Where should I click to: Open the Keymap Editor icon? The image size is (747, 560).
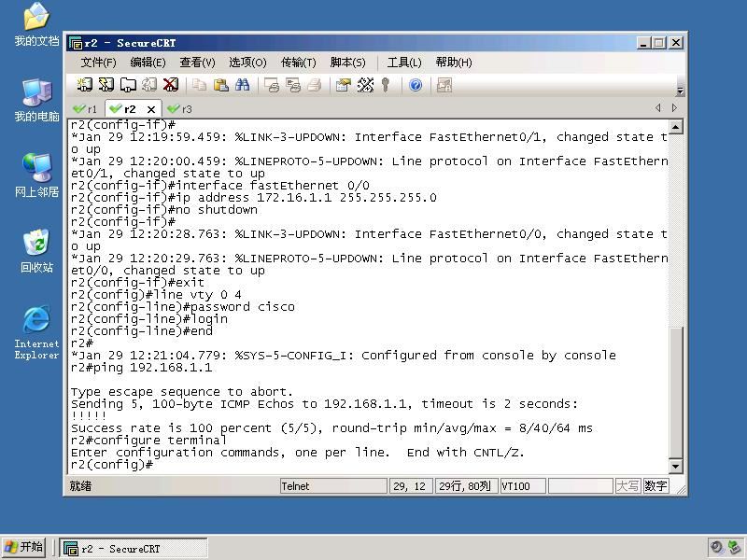[365, 85]
